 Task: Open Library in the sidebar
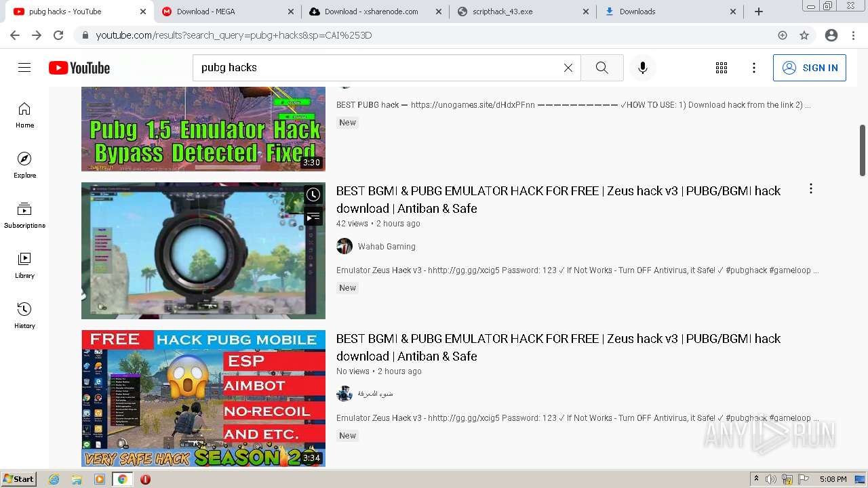coord(24,266)
